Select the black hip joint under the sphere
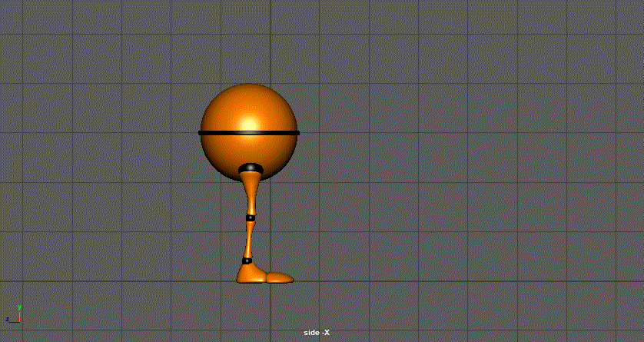644x342 pixels. coord(251,168)
